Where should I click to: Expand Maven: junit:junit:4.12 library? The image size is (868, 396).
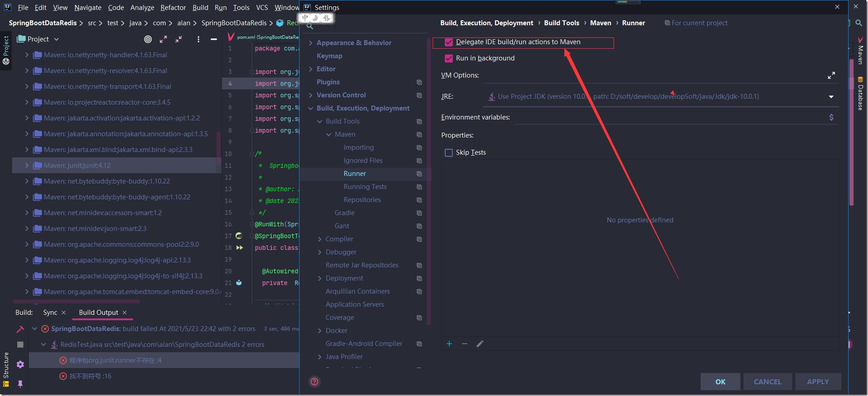[27, 166]
